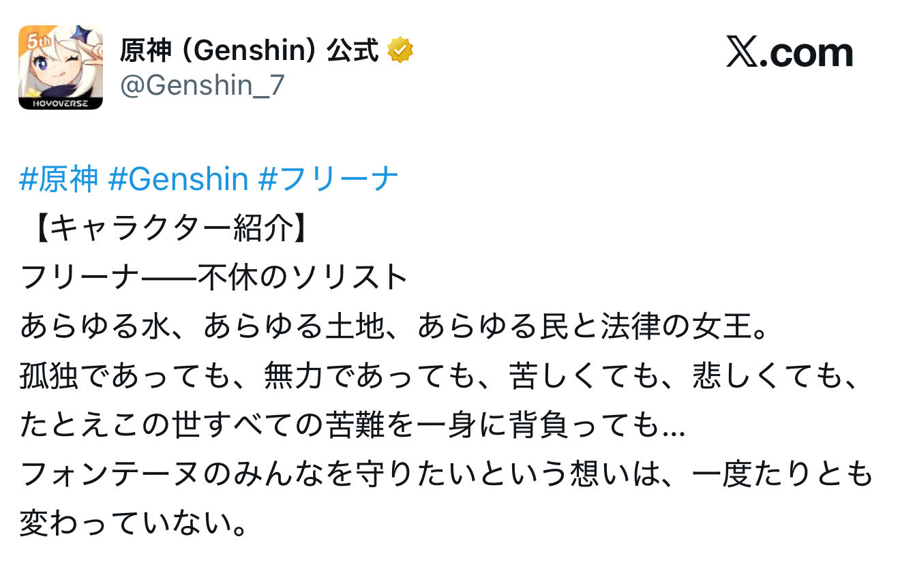The height and width of the screenshot is (588, 900).
Task: Click the HOYOVERSE label on avatar
Action: click(60, 104)
